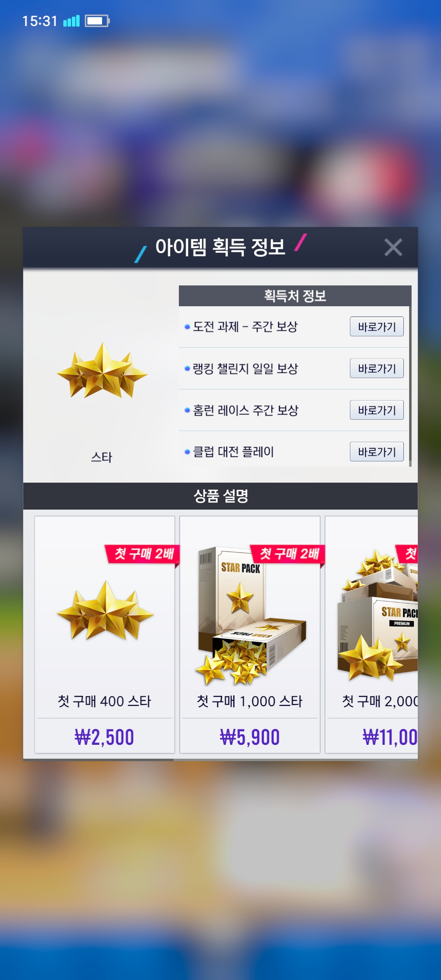Buy the ₩2,500 star package
441x980 pixels.
click(105, 737)
